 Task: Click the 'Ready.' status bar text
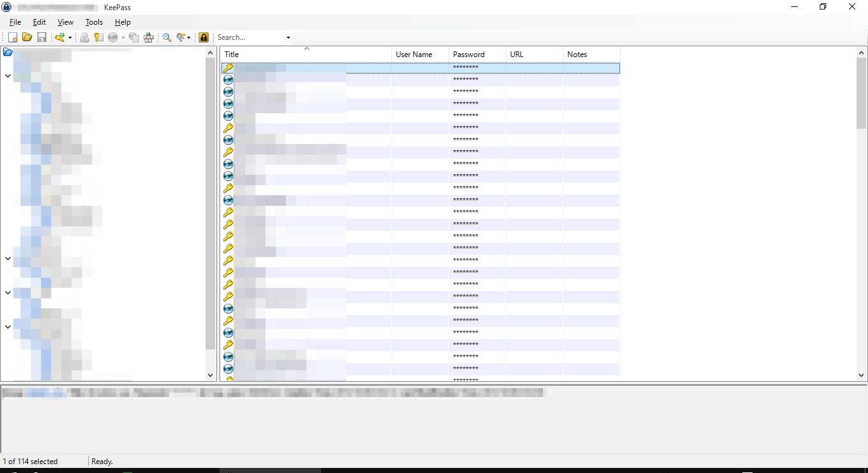coord(102,461)
